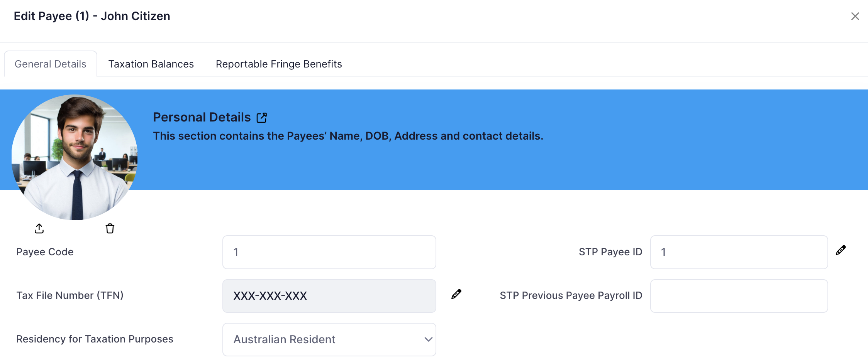Click the STP Previous Payee Payroll ID label
This screenshot has height=361, width=868.
coord(571,295)
